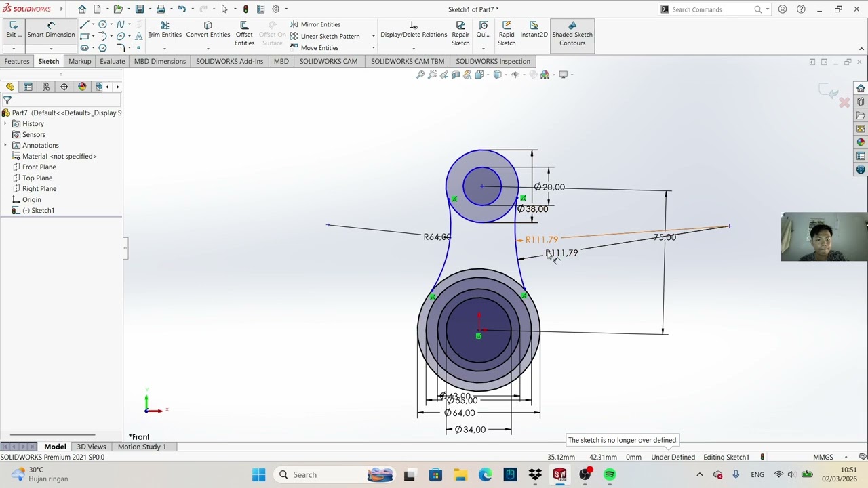868x488 pixels.
Task: Toggle the Instant2D mode
Action: (534, 30)
